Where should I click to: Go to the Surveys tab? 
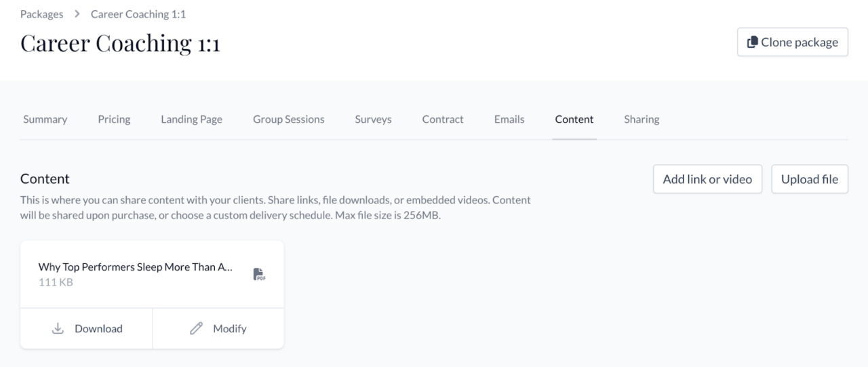pyautogui.click(x=373, y=119)
